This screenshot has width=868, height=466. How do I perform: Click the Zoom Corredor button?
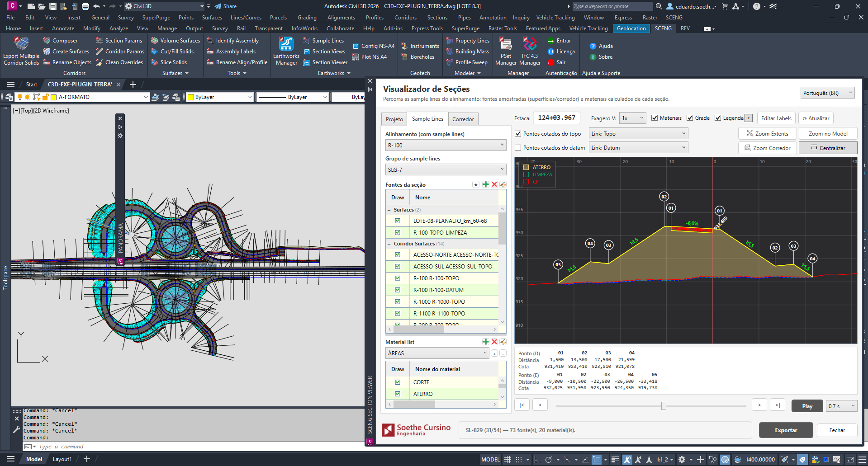click(767, 148)
